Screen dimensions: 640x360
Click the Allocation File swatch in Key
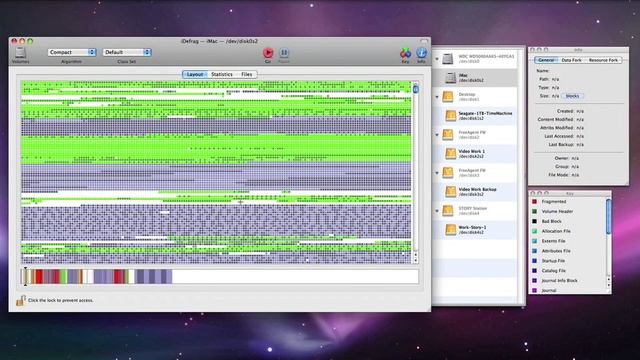tap(534, 231)
